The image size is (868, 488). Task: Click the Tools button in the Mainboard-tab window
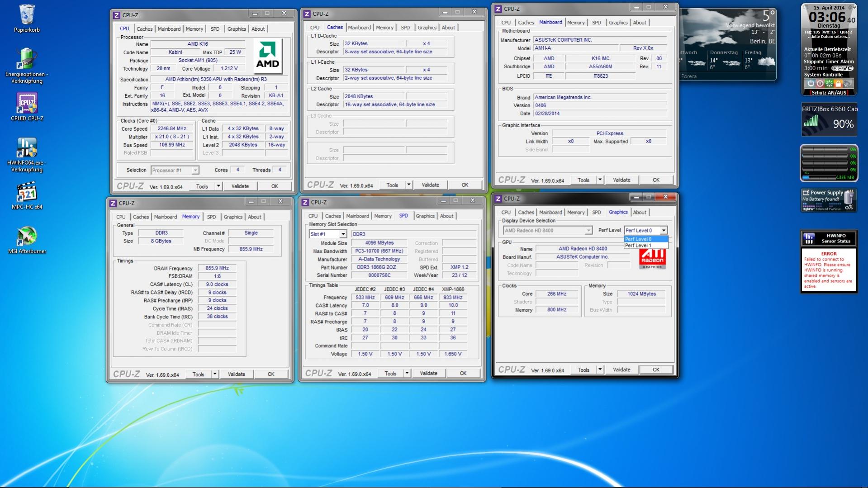583,180
